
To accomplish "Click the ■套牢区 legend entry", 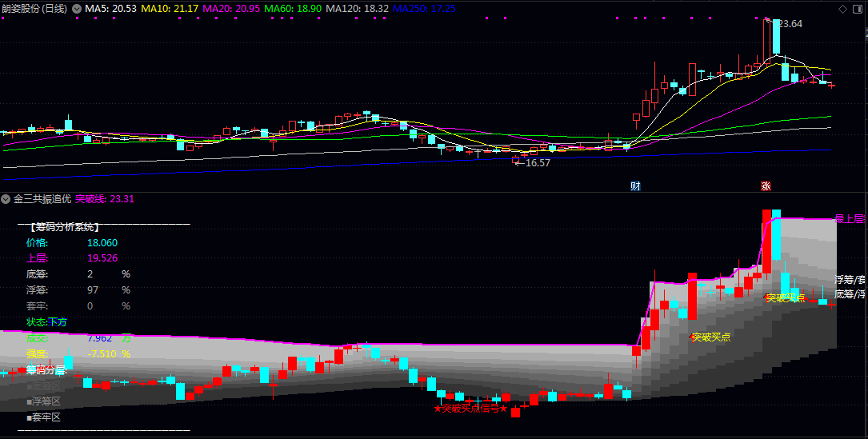I will (x=43, y=417).
